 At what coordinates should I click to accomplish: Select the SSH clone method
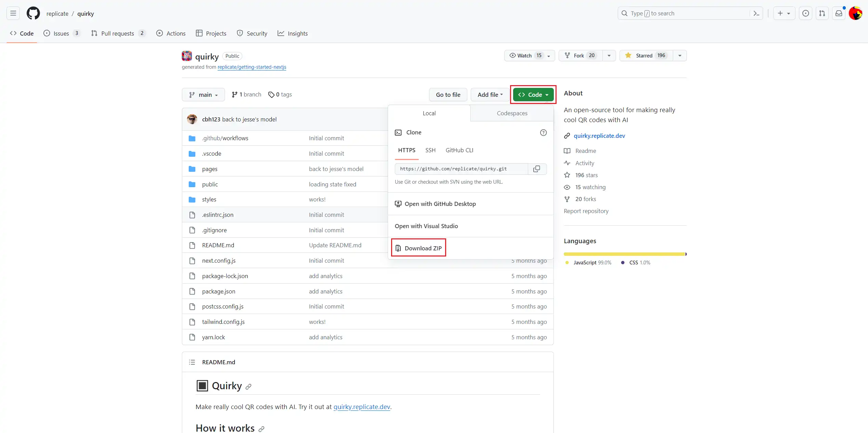(430, 150)
